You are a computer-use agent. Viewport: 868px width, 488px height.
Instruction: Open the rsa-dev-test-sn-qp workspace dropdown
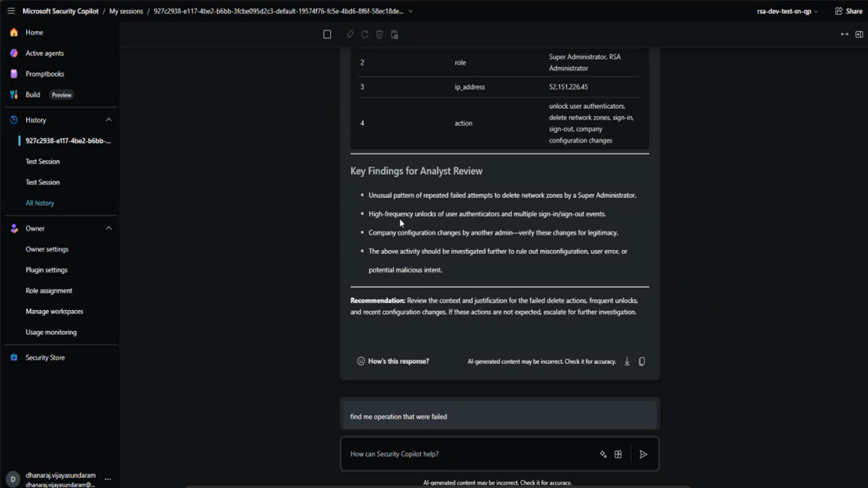(x=787, y=11)
